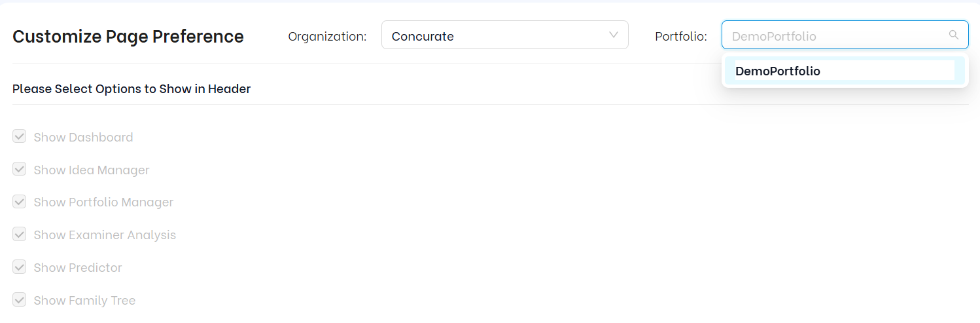Select DemoPortfolio from the dropdown list
The height and width of the screenshot is (323, 980).
[x=778, y=71]
